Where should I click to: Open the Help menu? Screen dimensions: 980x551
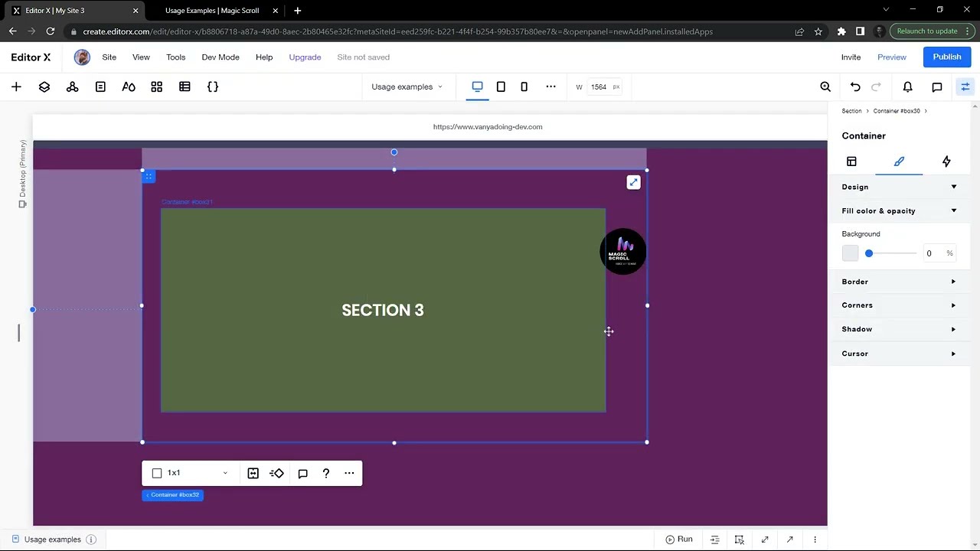coord(264,57)
